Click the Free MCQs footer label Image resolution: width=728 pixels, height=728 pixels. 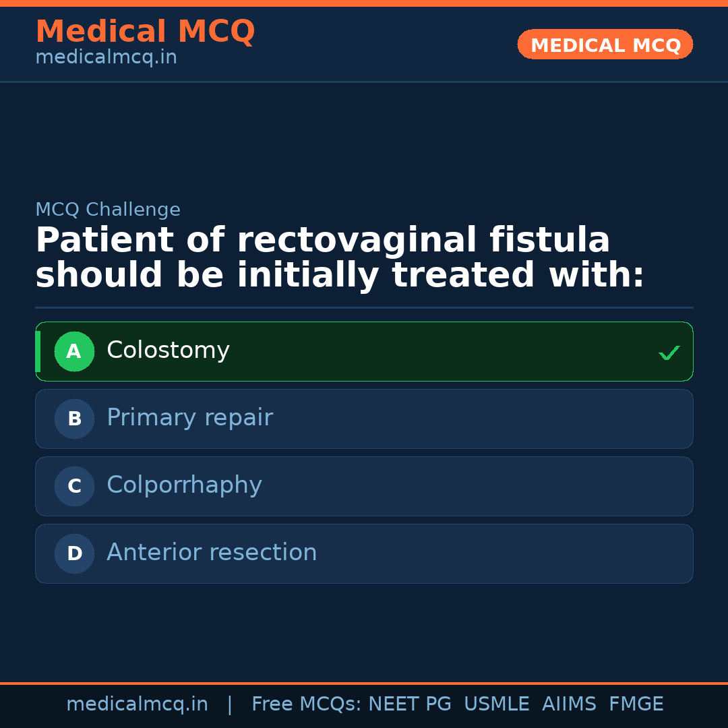tap(306, 704)
